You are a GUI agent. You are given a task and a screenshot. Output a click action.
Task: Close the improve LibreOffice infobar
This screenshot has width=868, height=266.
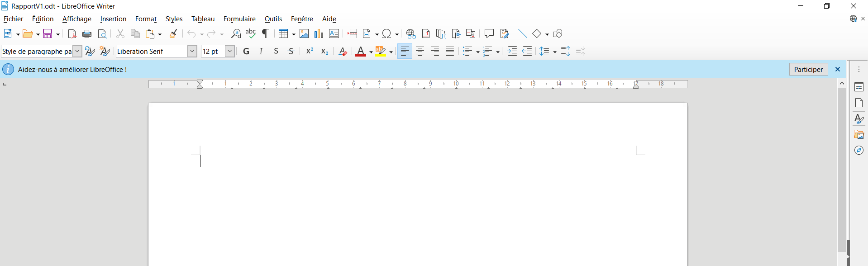(838, 69)
